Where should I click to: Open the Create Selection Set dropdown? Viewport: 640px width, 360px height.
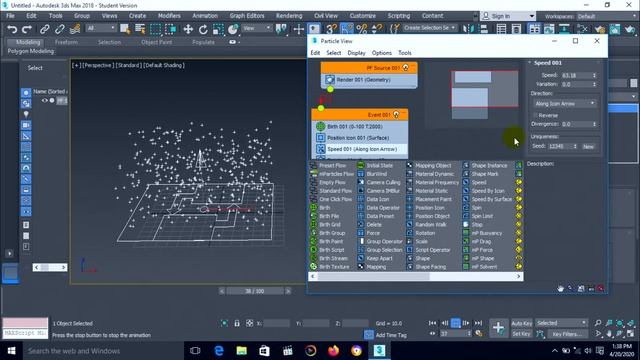coord(429,28)
